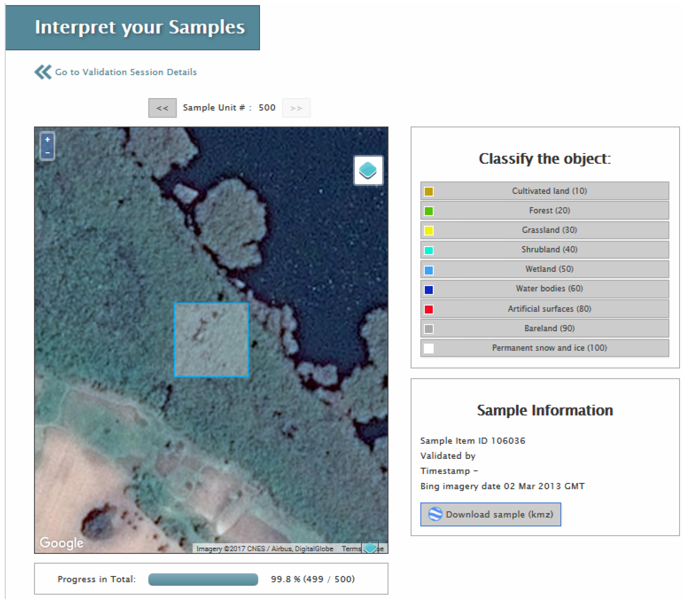Open the map layers switcher icon
The image size is (692, 616).
pos(368,170)
